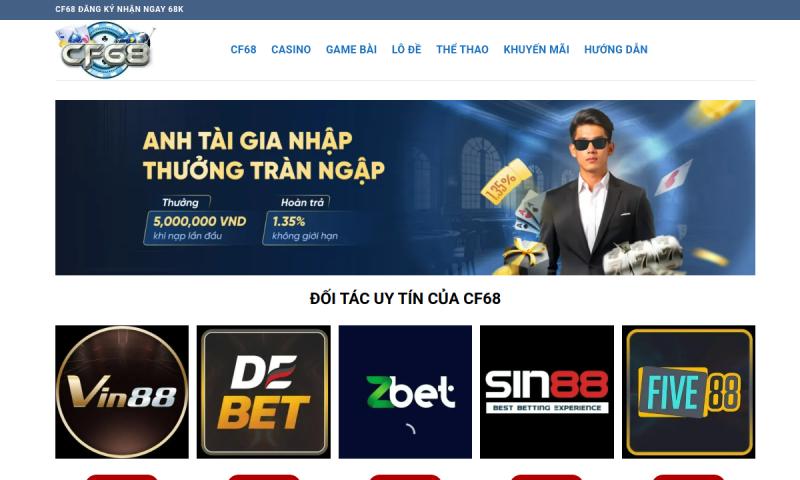800x480 pixels.
Task: Click the CF68 site logo
Action: 105,50
